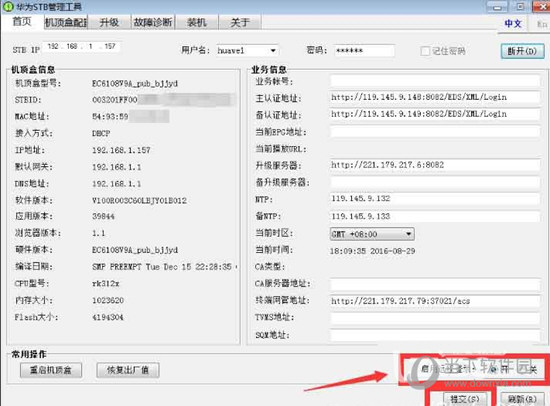Click the 当前EPG地址 input field

(x=435, y=132)
